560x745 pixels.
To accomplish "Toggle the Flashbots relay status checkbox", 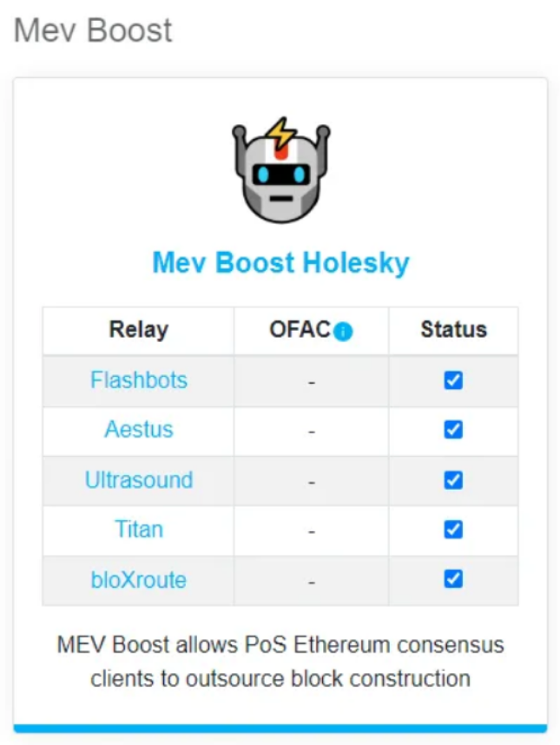I will [453, 380].
